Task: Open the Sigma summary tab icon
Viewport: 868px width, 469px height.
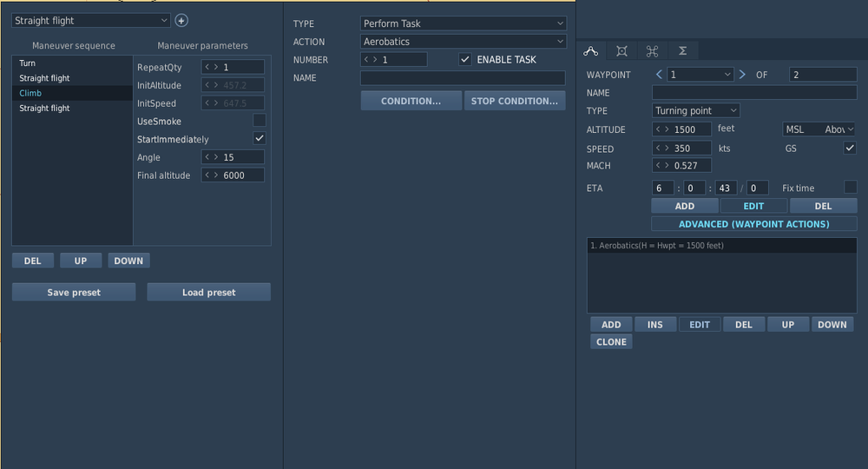Action: [x=682, y=51]
